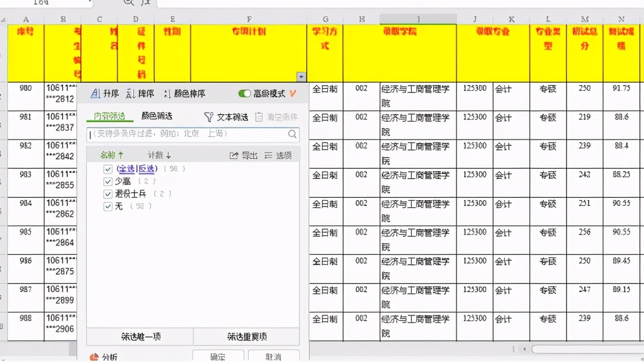Click the 确定 confirm button

pos(218,357)
